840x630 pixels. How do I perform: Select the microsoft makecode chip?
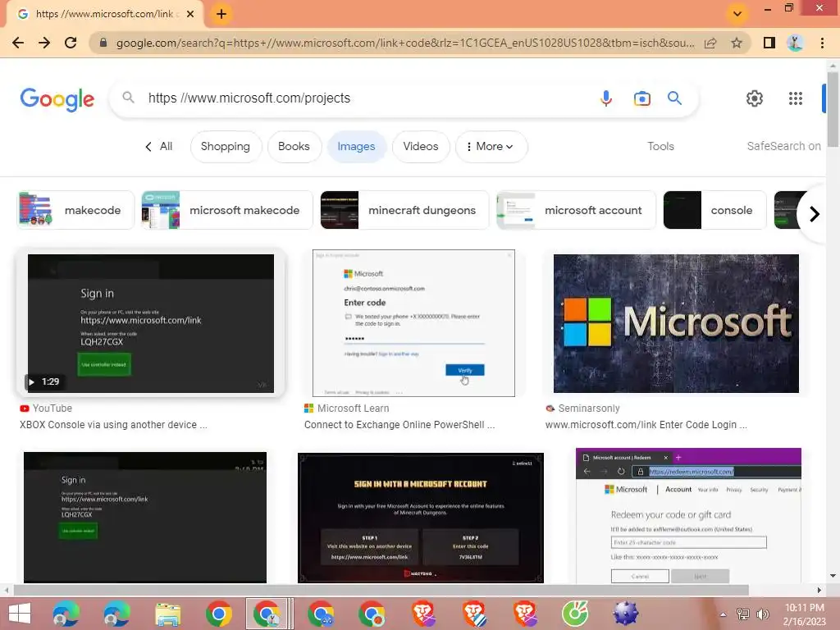tap(227, 210)
